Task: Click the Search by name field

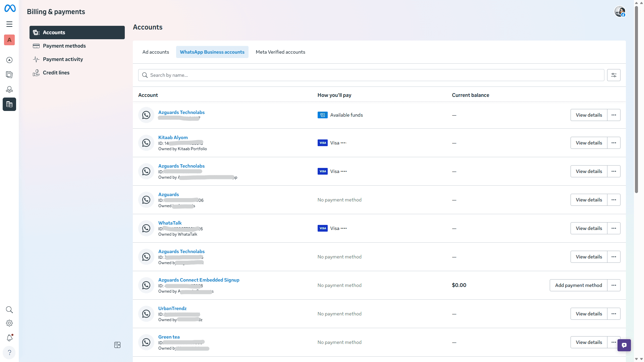Action: (x=371, y=75)
